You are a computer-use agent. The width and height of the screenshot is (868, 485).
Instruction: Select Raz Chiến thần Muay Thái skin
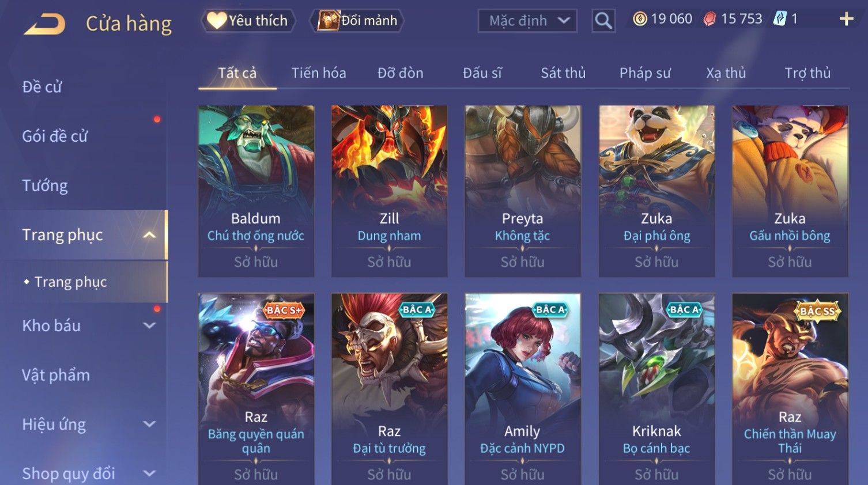pos(790,389)
